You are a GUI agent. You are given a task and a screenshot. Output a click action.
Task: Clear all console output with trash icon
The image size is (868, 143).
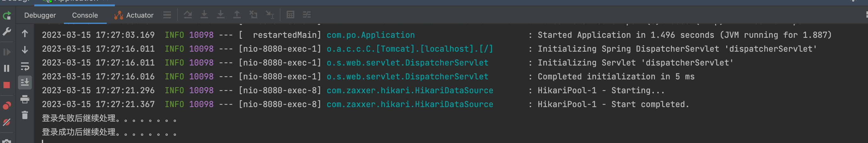25,115
